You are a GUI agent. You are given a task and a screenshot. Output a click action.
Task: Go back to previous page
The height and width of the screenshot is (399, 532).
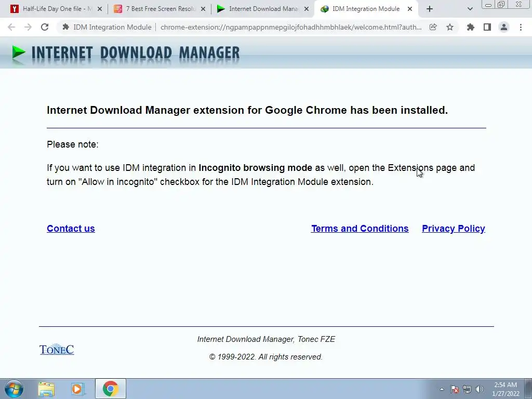point(11,27)
